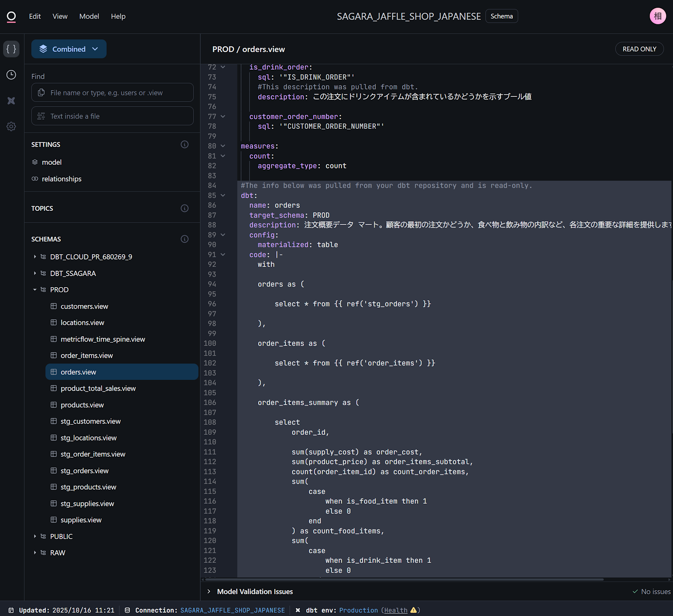Screen dimensions: 673x616
Task: Click the dbt Health link in status bar
Action: [396, 610]
